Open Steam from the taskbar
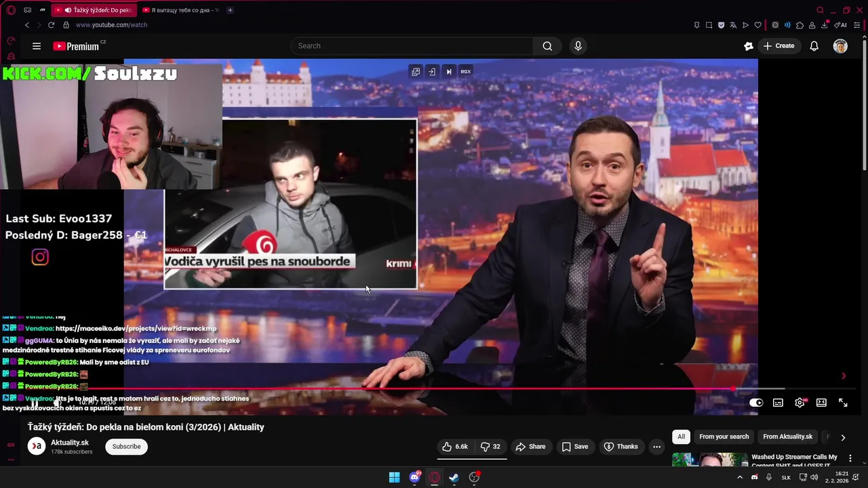This screenshot has height=488, width=868. coord(454,477)
